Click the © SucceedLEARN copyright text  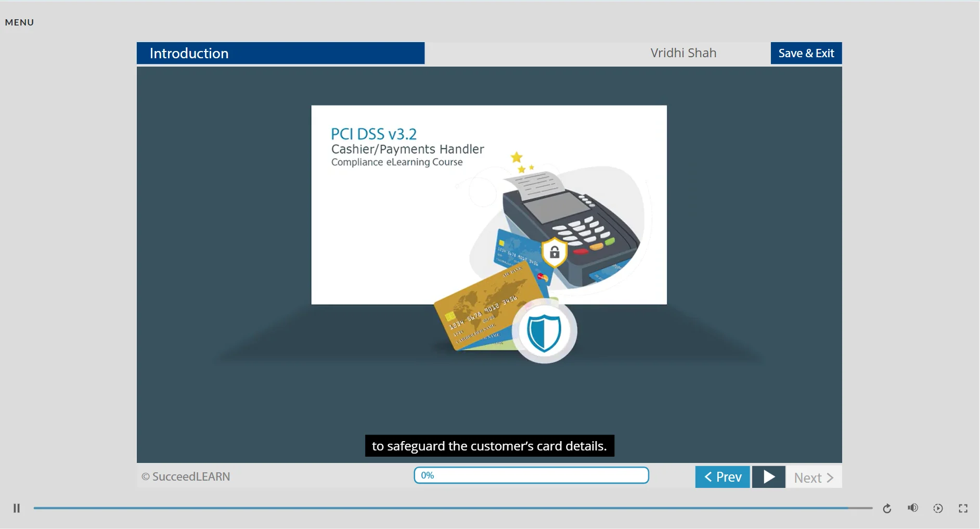186,476
